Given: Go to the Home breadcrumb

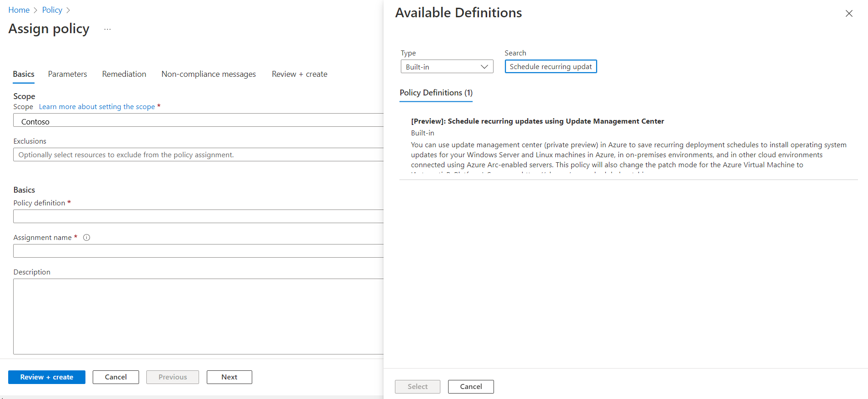Looking at the screenshot, I should click(x=19, y=10).
